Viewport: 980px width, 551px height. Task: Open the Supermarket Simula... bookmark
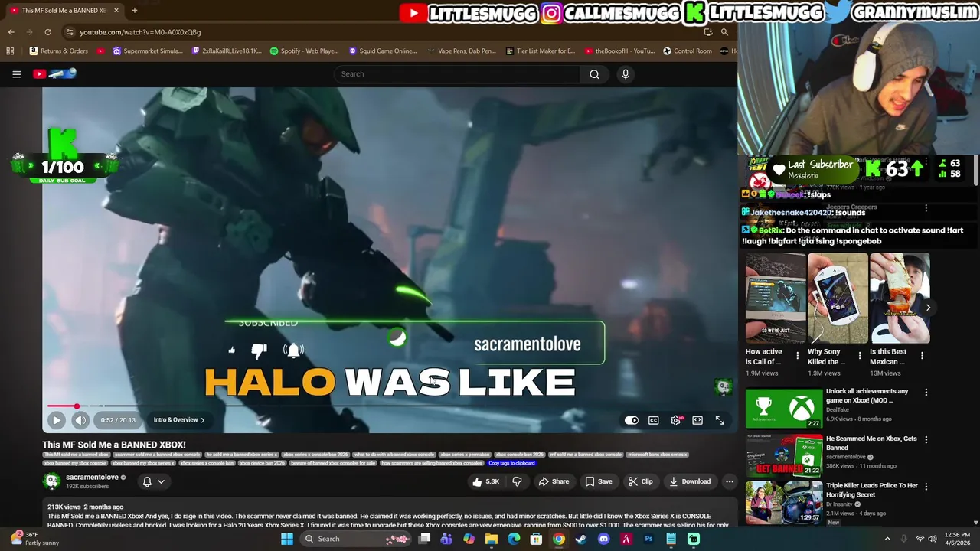click(x=147, y=51)
